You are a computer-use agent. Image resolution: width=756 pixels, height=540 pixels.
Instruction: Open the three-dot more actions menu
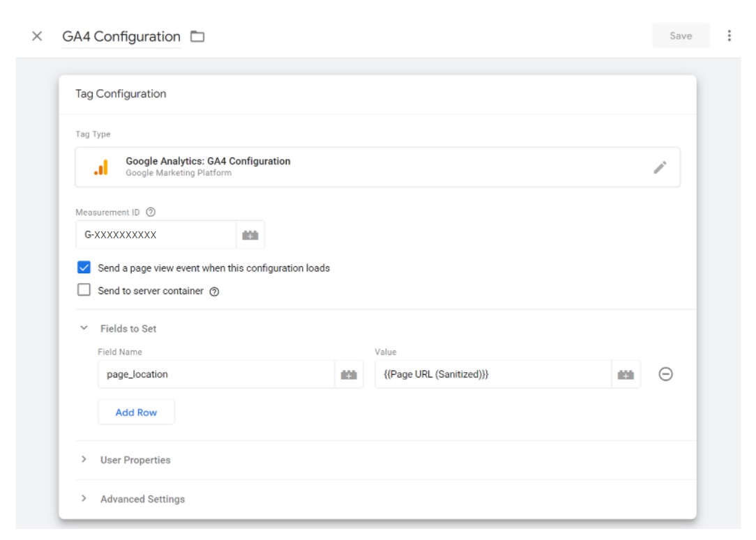click(729, 36)
